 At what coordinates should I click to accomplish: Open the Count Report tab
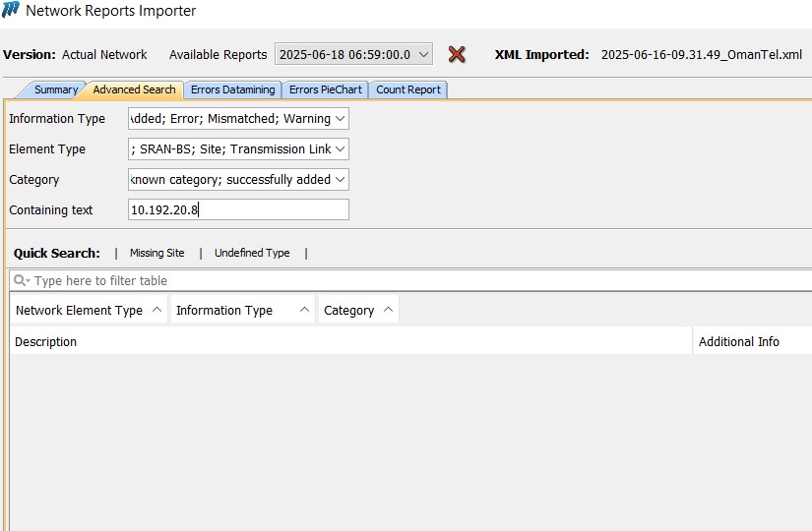tap(407, 89)
